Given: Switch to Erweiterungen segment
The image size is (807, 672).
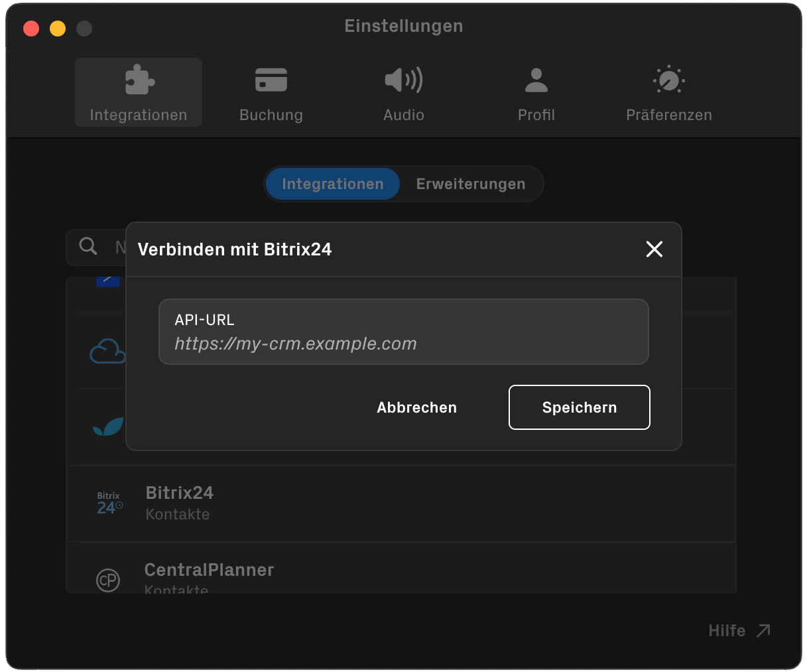Looking at the screenshot, I should coord(471,184).
